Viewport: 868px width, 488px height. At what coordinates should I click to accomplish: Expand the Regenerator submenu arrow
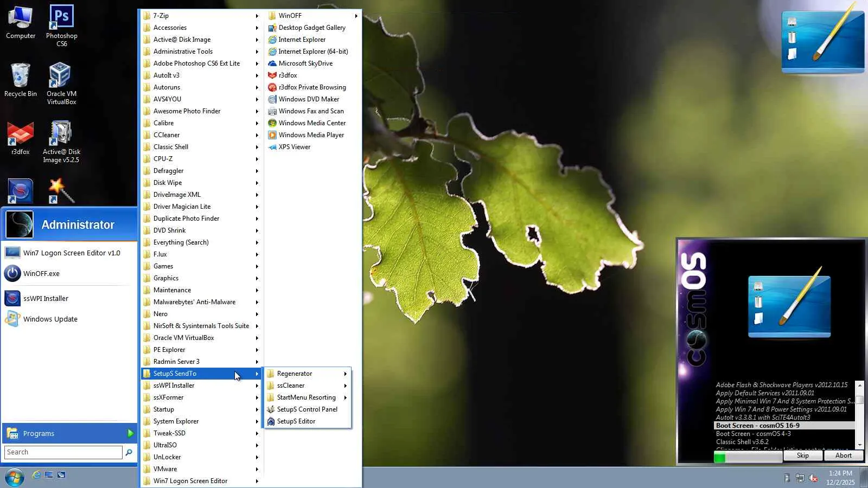pyautogui.click(x=345, y=374)
